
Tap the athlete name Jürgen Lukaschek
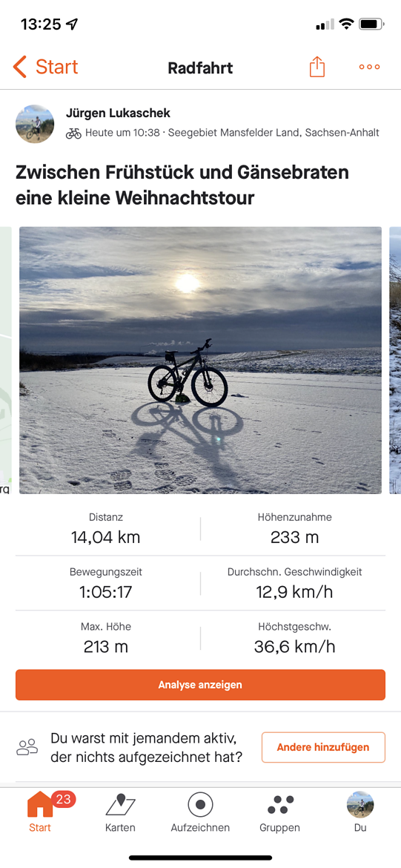point(118,114)
